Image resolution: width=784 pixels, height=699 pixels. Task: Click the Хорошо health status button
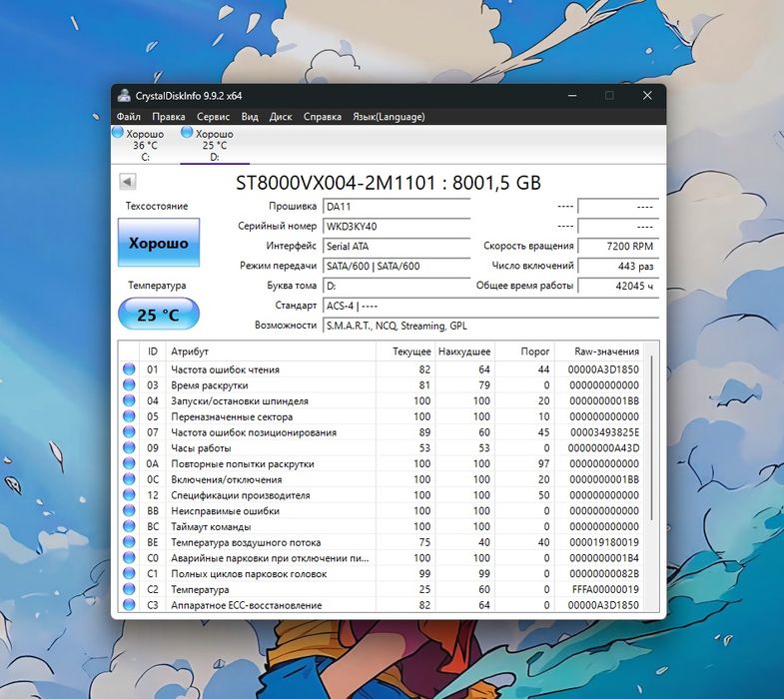point(159,243)
